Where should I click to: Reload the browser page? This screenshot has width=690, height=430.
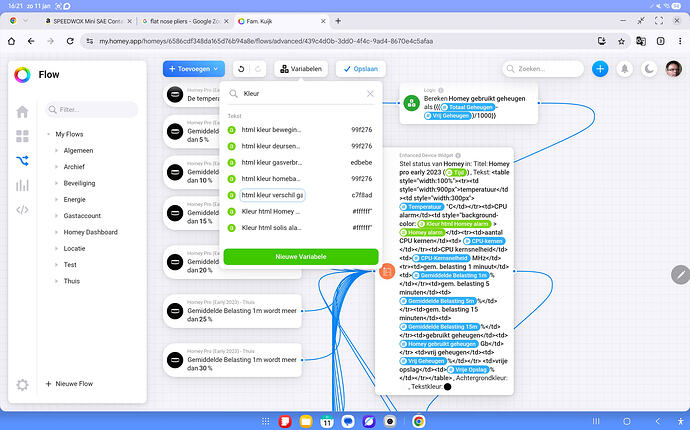tap(70, 41)
